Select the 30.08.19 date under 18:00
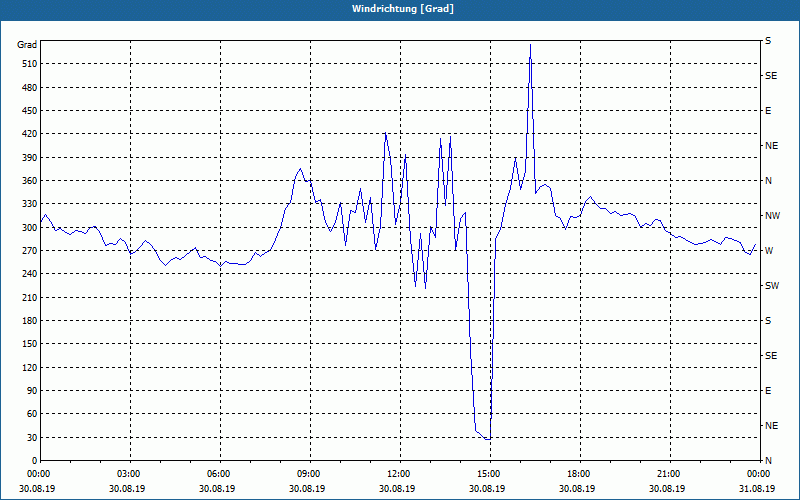The width and height of the screenshot is (800, 500). 577,488
